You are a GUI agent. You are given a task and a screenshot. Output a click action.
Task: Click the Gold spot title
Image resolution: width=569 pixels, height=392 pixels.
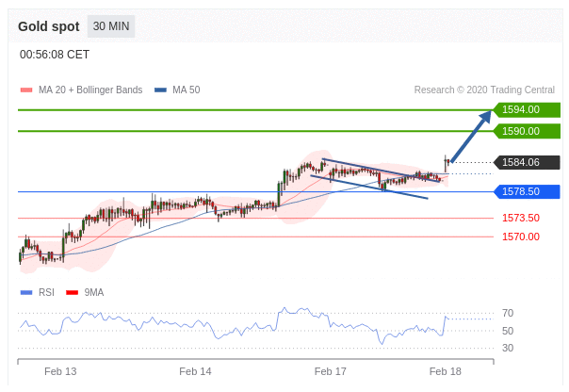pyautogui.click(x=49, y=26)
